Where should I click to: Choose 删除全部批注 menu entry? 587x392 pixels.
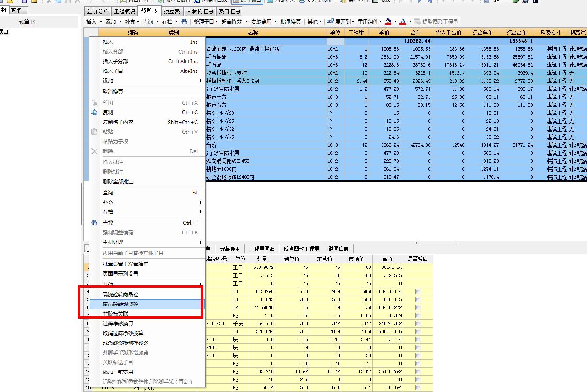point(147,182)
